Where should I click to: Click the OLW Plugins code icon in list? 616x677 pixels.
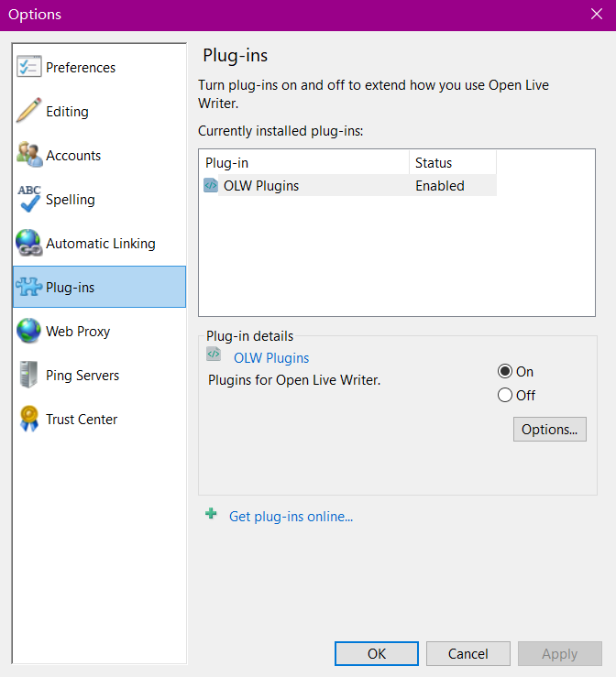pos(210,186)
